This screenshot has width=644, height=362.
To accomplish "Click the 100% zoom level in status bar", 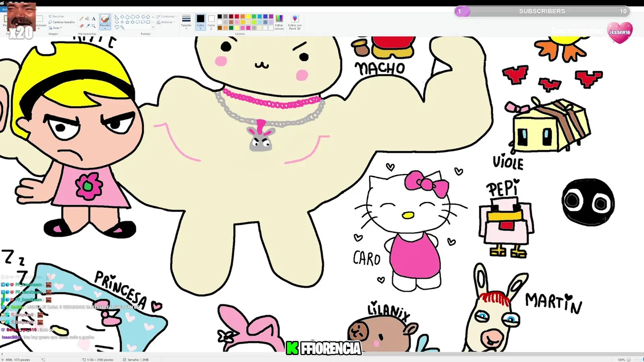I will [621, 359].
